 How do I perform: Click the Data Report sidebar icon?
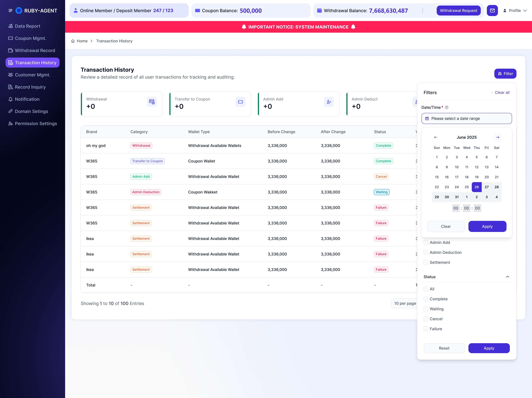pyautogui.click(x=10, y=26)
